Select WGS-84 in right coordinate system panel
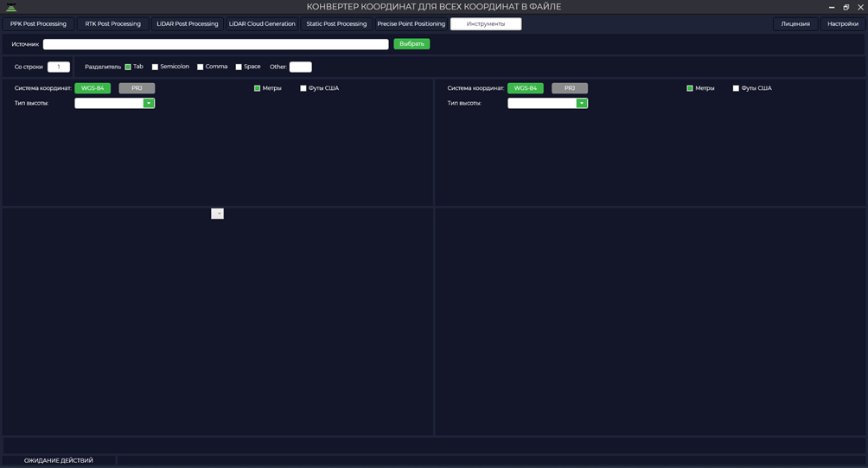 click(x=526, y=88)
